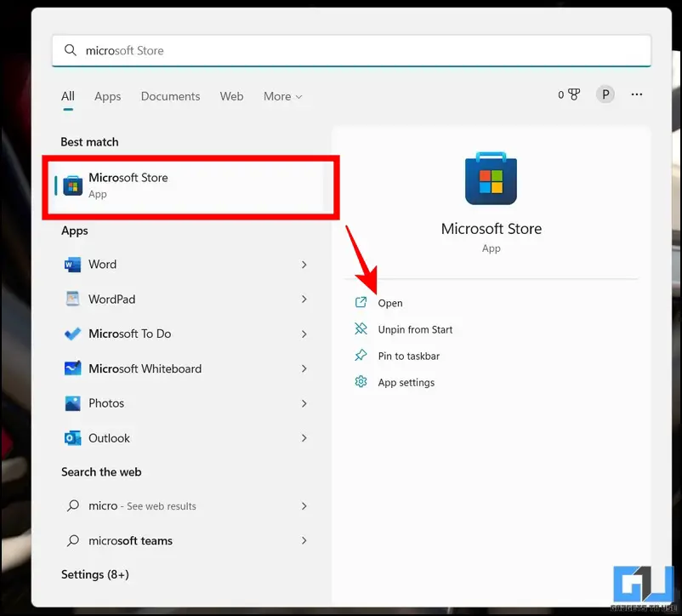Click the Settings (8+) heading
The width and height of the screenshot is (682, 616).
point(95,574)
